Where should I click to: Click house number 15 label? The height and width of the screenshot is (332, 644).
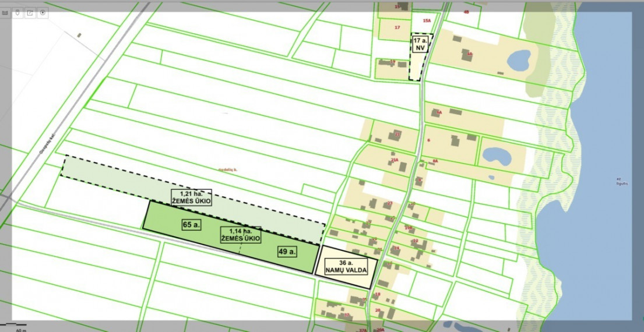click(x=397, y=6)
